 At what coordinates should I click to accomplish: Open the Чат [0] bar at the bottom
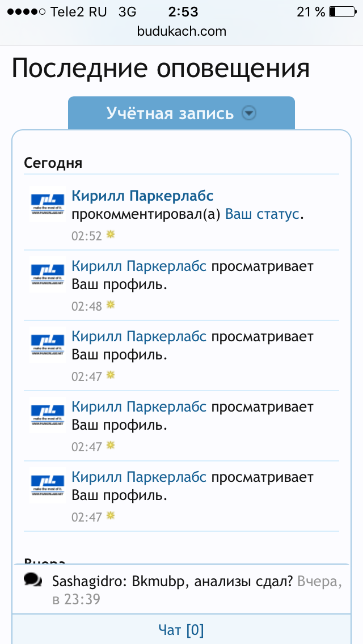pyautogui.click(x=181, y=629)
